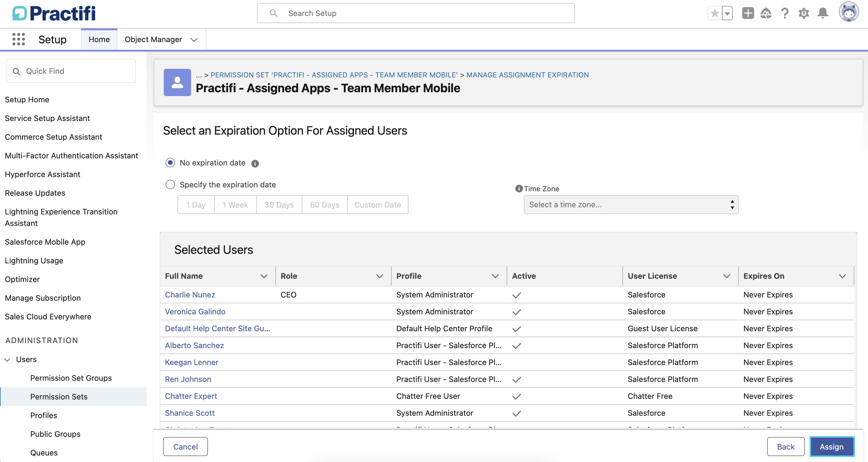
Task: Open Charlie Nunez user record
Action: coord(190,295)
